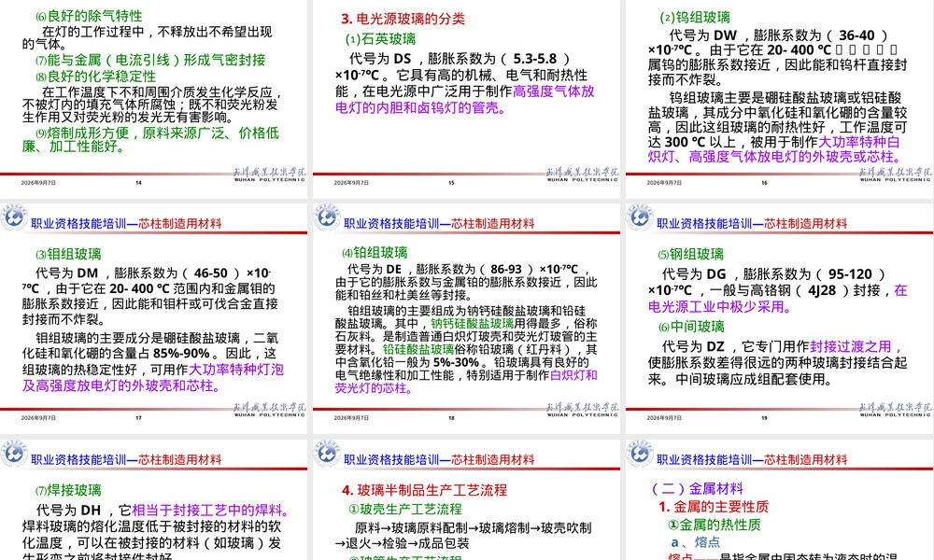Click the round logo on the 玻璃半制品 slide
This screenshot has width=934, height=560.
327,454
